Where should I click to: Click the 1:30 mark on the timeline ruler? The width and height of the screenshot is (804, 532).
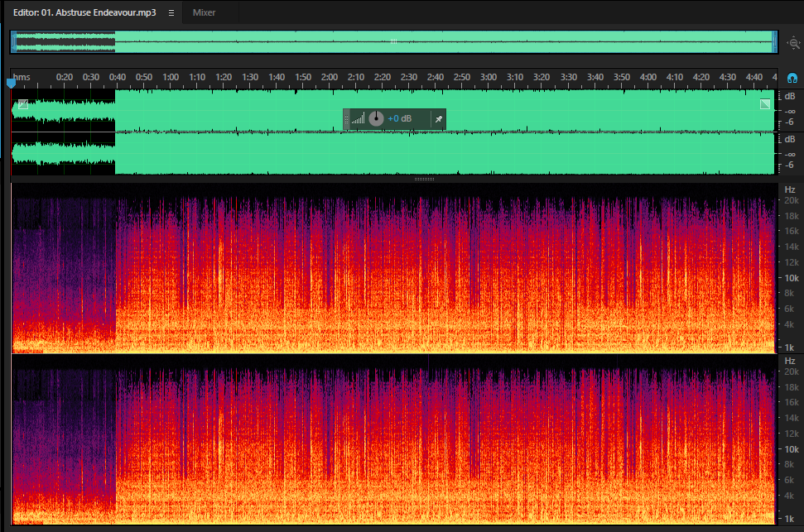[250, 77]
